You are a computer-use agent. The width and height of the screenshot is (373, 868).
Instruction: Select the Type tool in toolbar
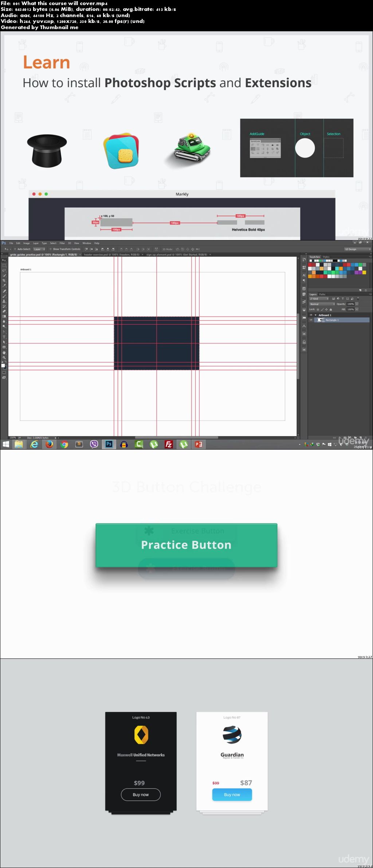point(4,337)
